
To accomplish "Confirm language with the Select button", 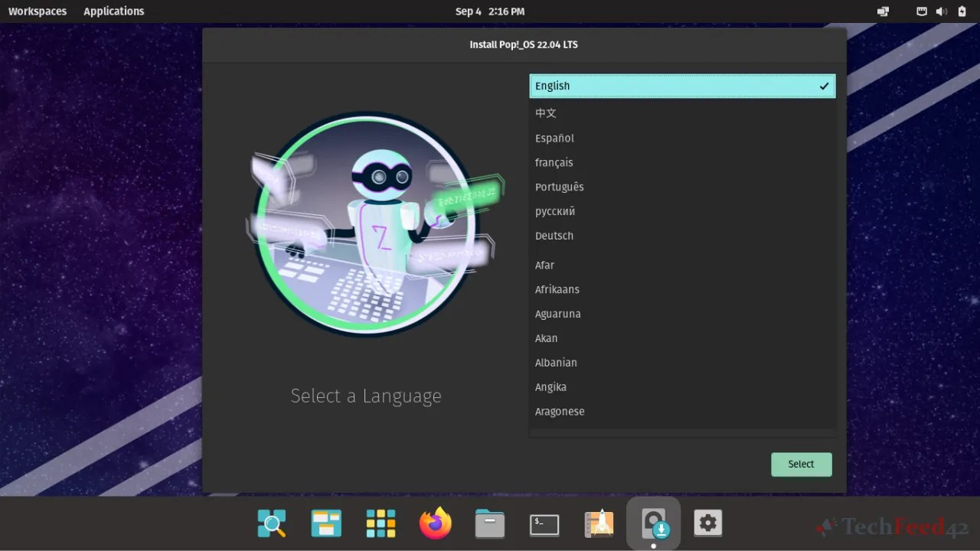I will [x=801, y=464].
